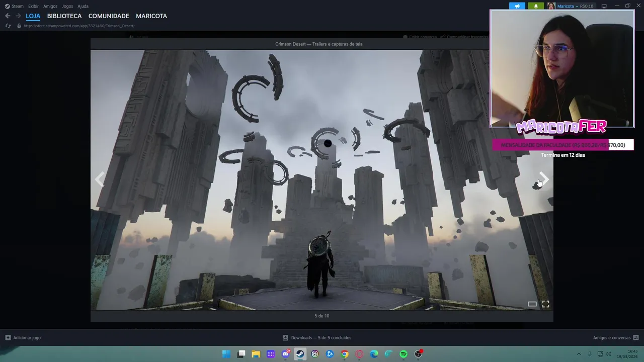
Task: Click the browser back arrow in Steam
Action: (x=8, y=16)
